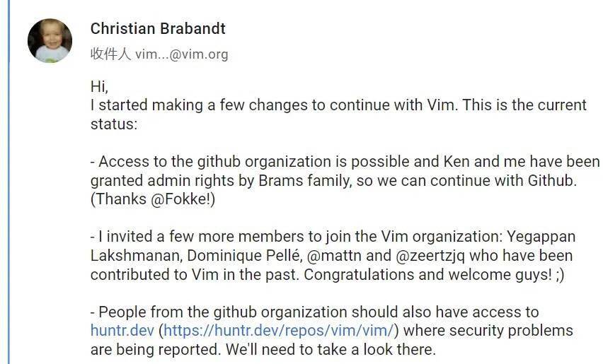
Task: Click the recipient address vim...@vim.org
Action: click(181, 54)
